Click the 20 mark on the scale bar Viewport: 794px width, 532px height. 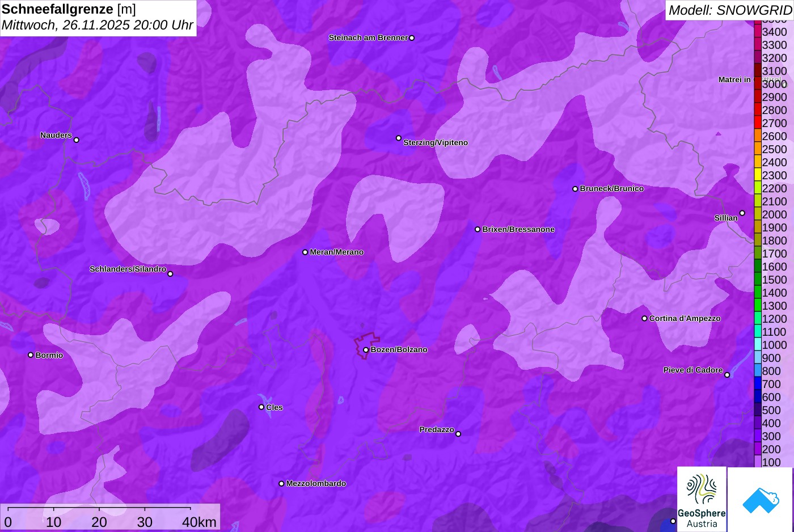99,522
